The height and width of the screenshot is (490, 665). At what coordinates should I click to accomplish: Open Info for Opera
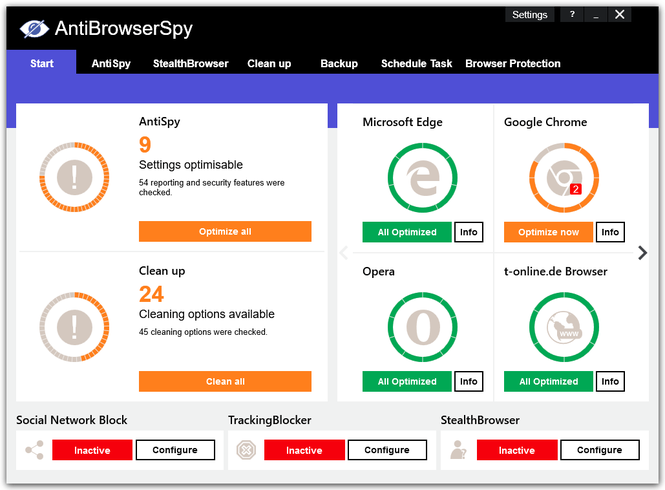tap(469, 381)
